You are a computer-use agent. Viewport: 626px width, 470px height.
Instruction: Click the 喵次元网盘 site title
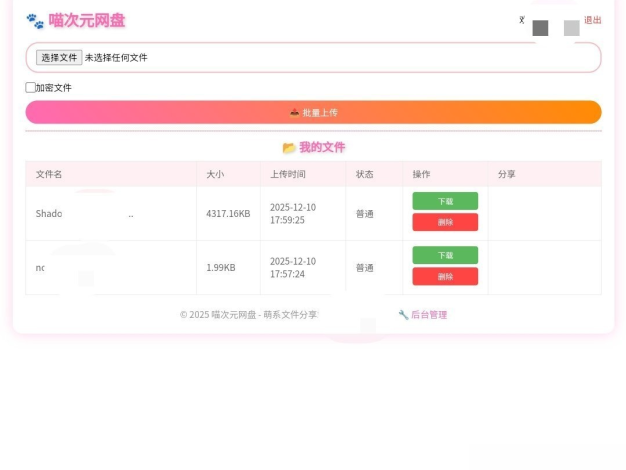coord(87,21)
